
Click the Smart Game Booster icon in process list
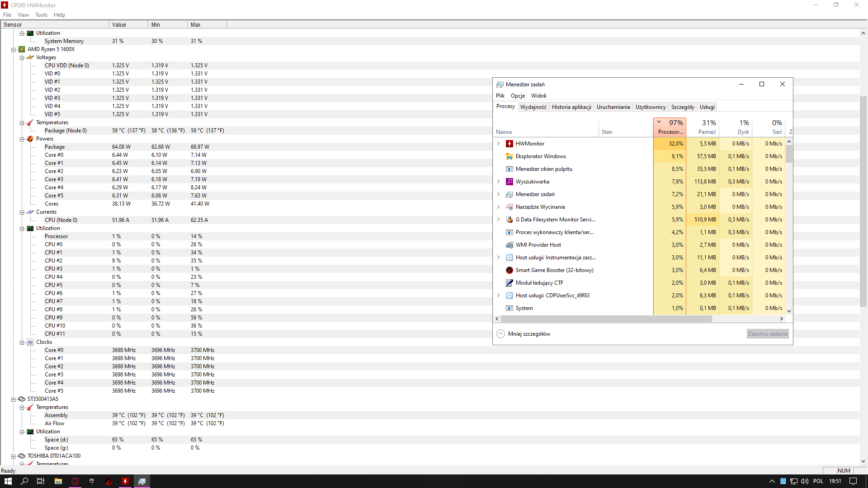[509, 270]
